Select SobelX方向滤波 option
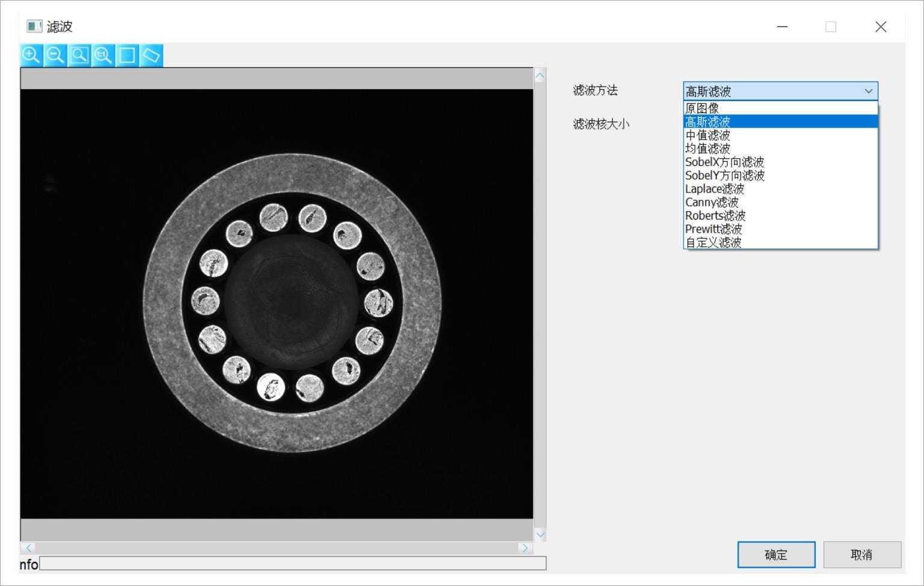This screenshot has width=924, height=586. [x=780, y=162]
